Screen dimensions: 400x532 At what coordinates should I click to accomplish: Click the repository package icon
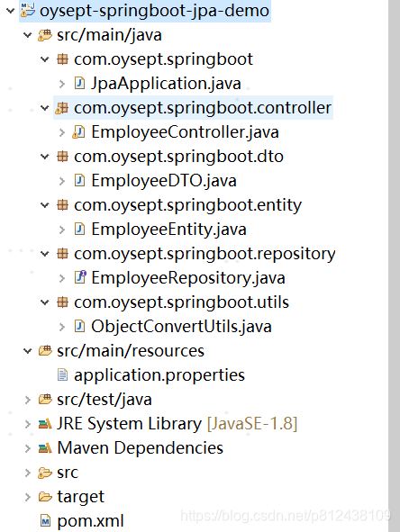coord(62,254)
